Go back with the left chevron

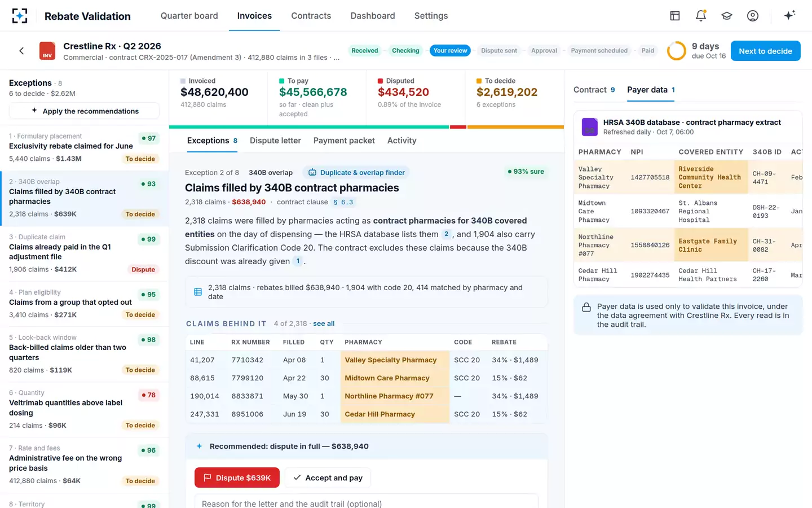coord(21,51)
